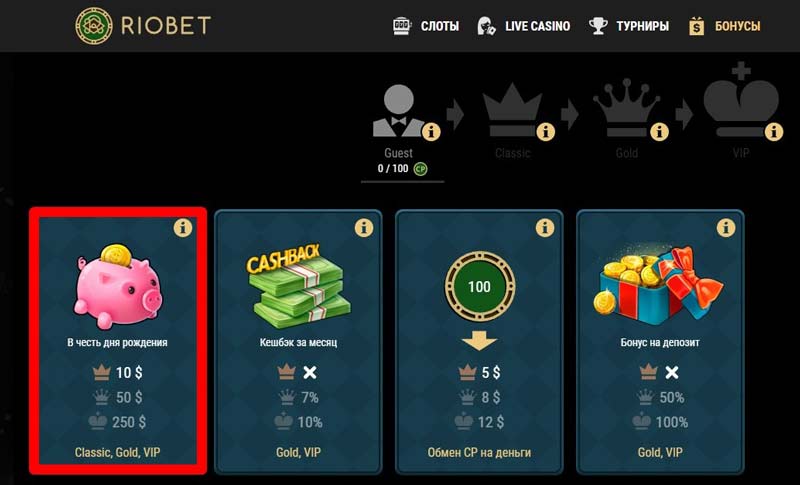Open info for Gold crown level

point(659,132)
